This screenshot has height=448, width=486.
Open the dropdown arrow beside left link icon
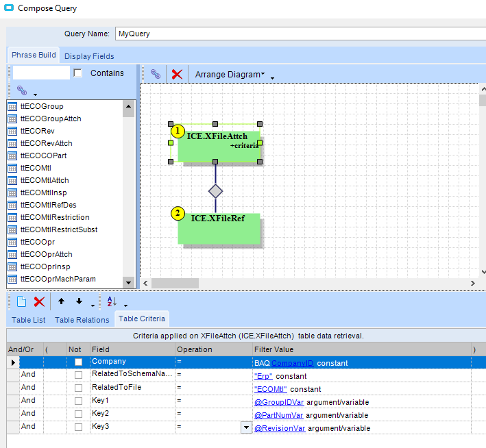point(35,95)
